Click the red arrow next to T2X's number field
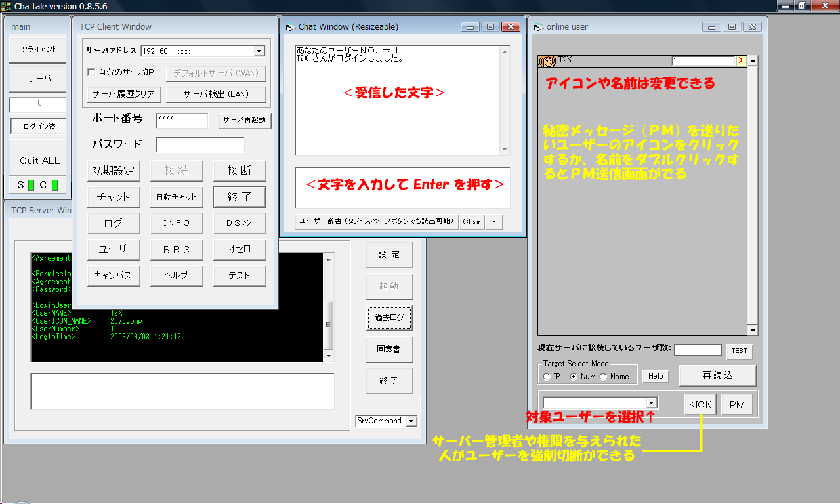The image size is (840, 504). click(740, 60)
